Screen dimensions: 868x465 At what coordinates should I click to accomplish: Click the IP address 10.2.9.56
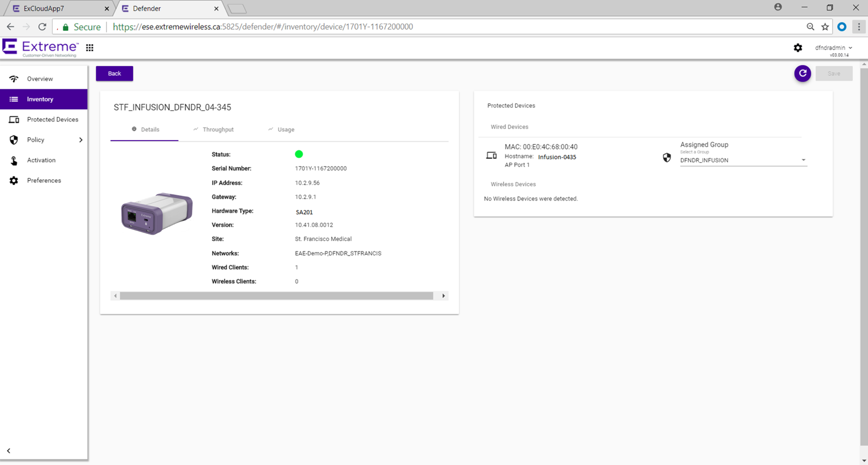(x=307, y=183)
